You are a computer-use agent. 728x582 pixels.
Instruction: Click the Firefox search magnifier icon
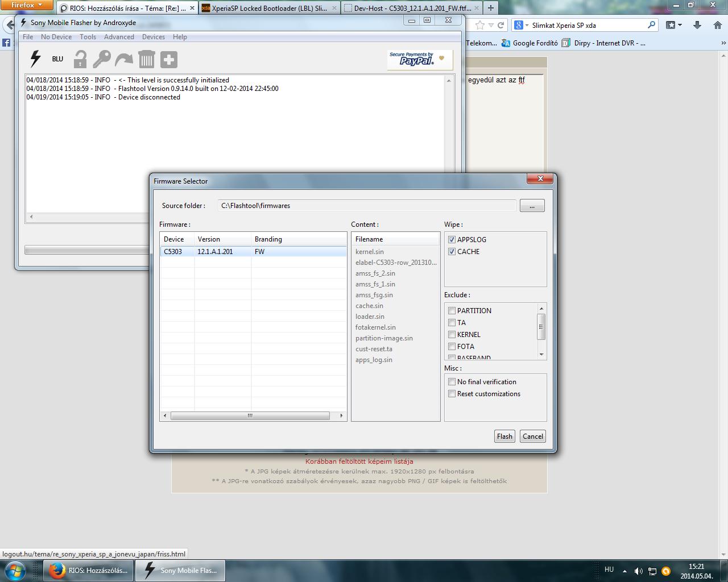pyautogui.click(x=652, y=25)
